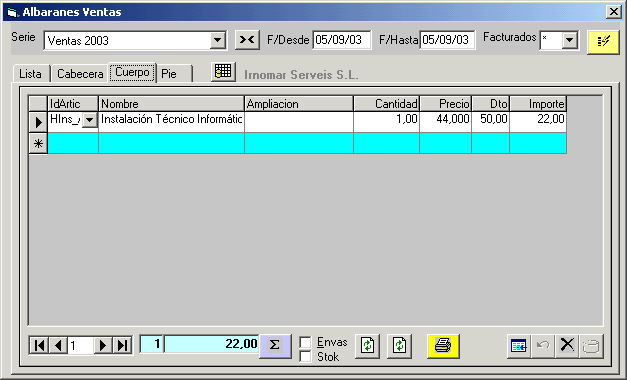This screenshot has width=627, height=380.
Task: Click the sigma sum total button
Action: (x=275, y=345)
